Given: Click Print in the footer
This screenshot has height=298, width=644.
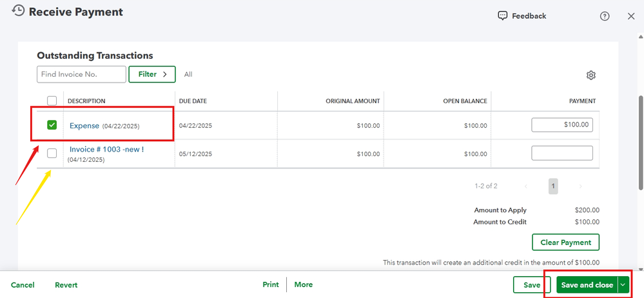Looking at the screenshot, I should tap(271, 284).
